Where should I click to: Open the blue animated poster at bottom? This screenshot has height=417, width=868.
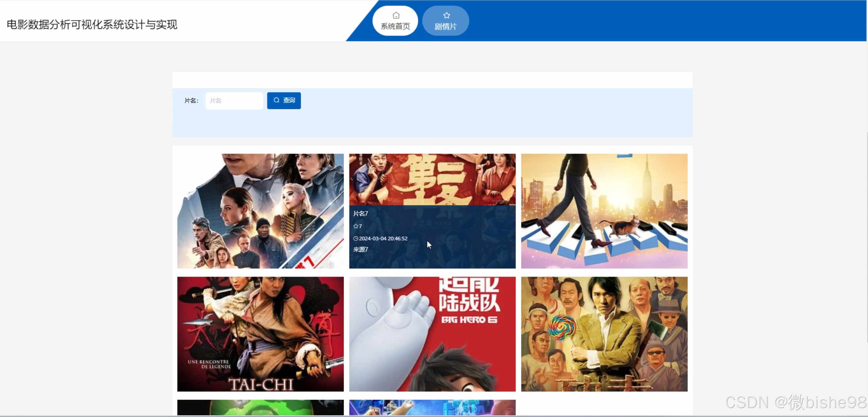tap(432, 407)
